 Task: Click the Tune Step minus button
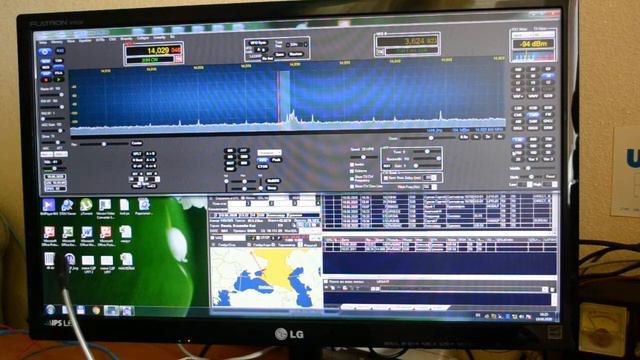tap(288, 45)
